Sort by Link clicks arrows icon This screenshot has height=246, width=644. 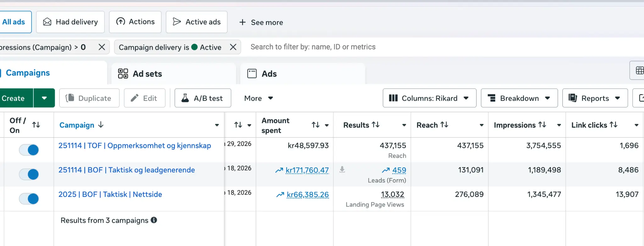[613, 125]
